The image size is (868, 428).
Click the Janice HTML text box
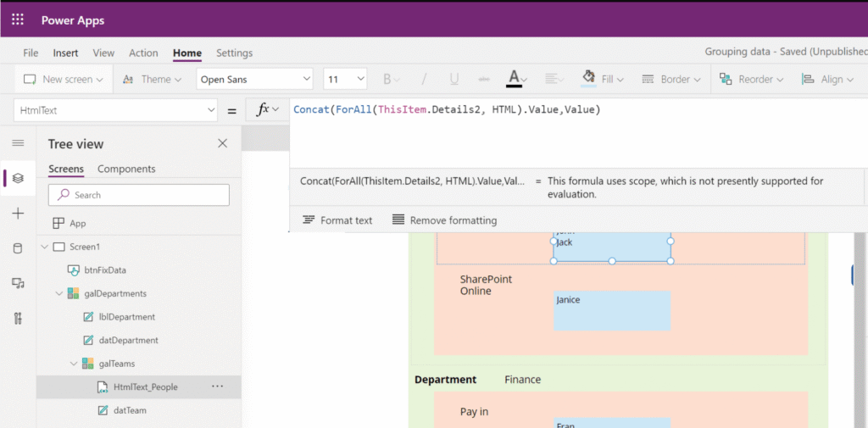pyautogui.click(x=612, y=311)
